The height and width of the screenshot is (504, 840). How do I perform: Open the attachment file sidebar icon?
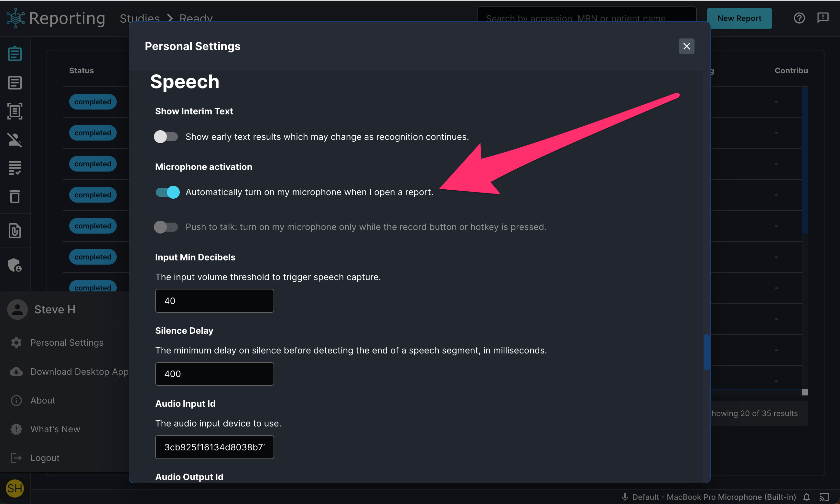(15, 231)
